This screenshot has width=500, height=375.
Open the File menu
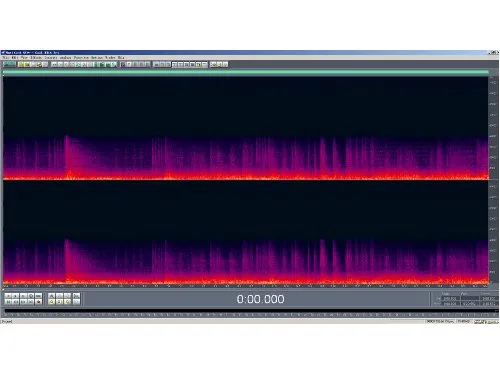point(6,58)
